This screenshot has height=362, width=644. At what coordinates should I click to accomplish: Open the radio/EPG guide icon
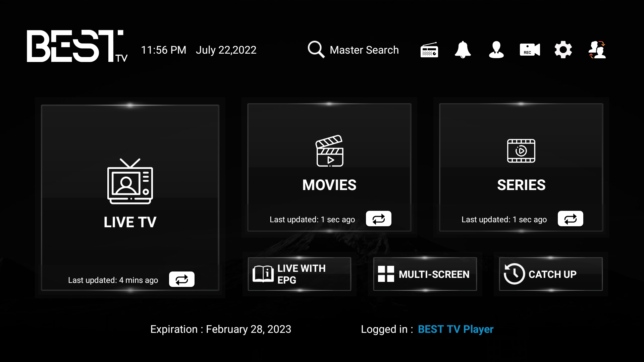[x=429, y=50]
